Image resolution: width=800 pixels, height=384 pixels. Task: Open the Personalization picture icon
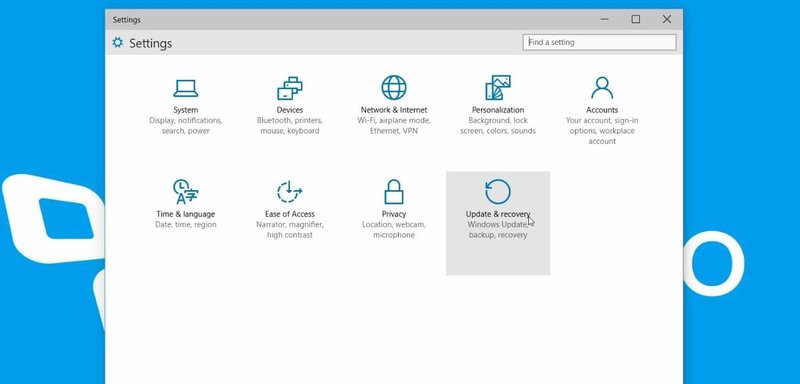pos(498,88)
